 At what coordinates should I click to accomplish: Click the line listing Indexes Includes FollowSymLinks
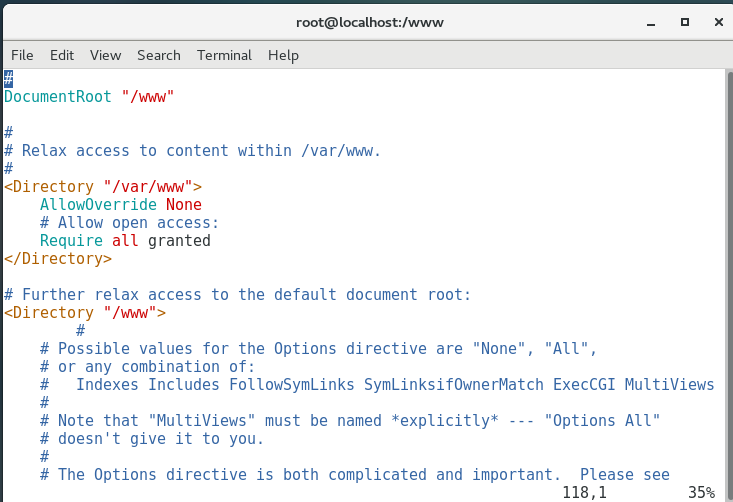pyautogui.click(x=395, y=385)
